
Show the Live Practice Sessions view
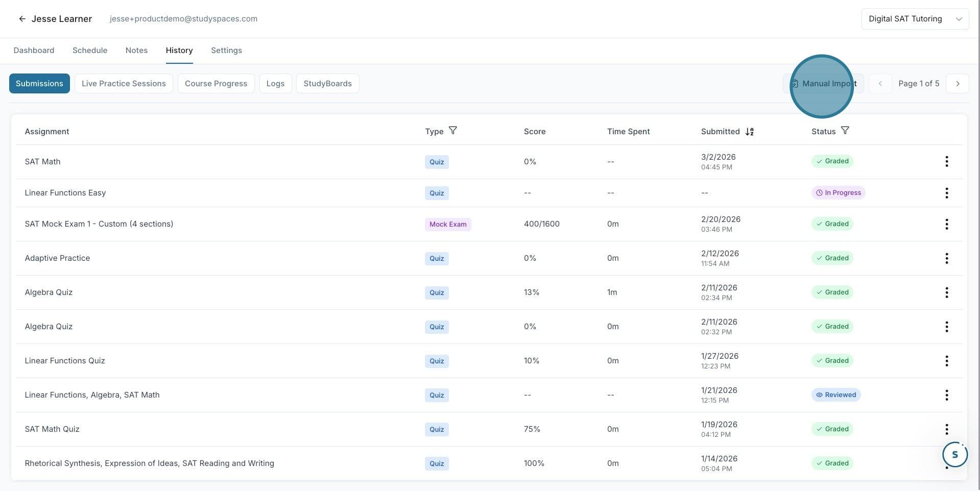pyautogui.click(x=124, y=84)
